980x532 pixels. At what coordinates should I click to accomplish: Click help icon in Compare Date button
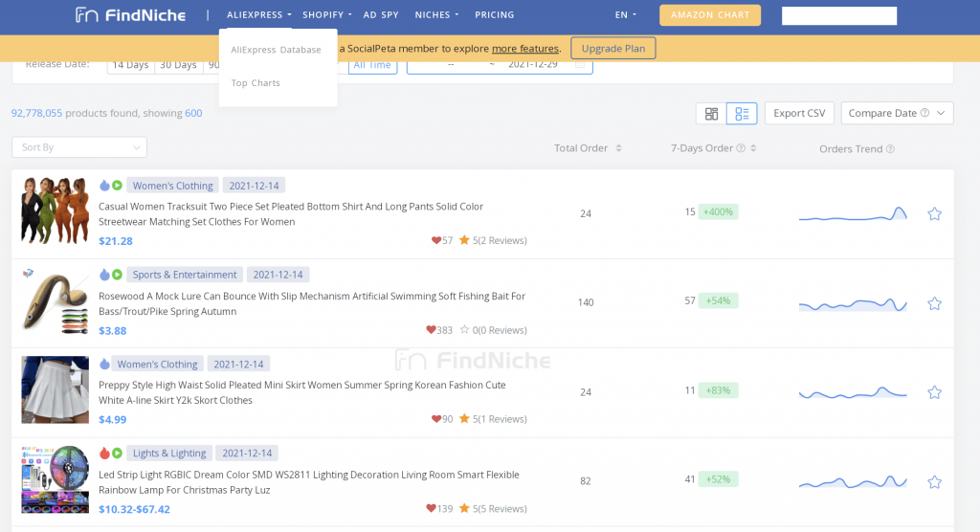tap(925, 113)
